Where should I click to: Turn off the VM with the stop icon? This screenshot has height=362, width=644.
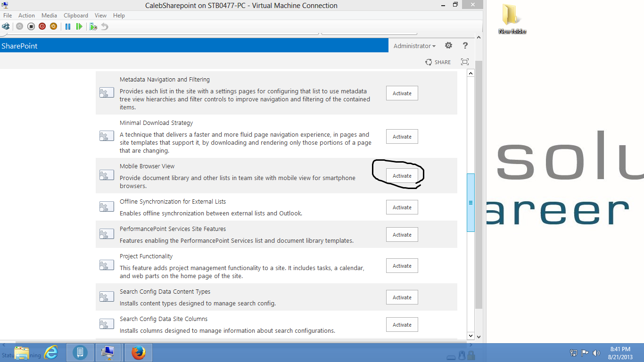pyautogui.click(x=31, y=26)
